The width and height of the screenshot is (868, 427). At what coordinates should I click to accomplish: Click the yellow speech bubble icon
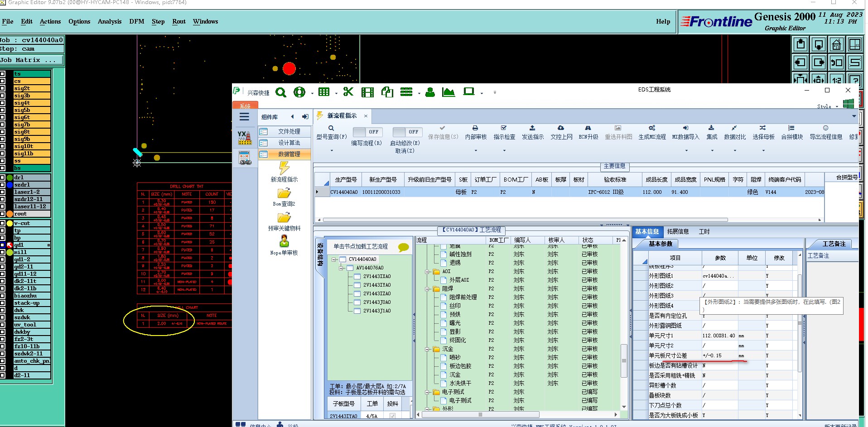[x=403, y=247]
